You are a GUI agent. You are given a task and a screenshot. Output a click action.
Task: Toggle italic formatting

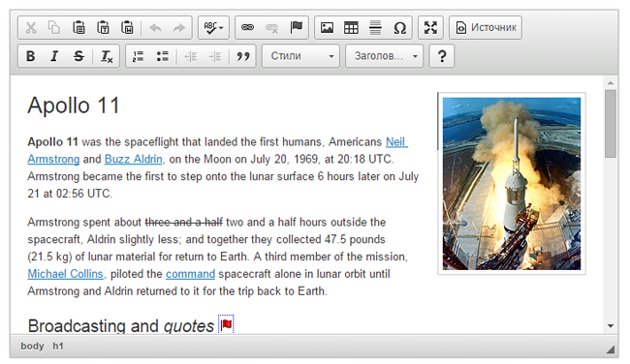click(54, 56)
